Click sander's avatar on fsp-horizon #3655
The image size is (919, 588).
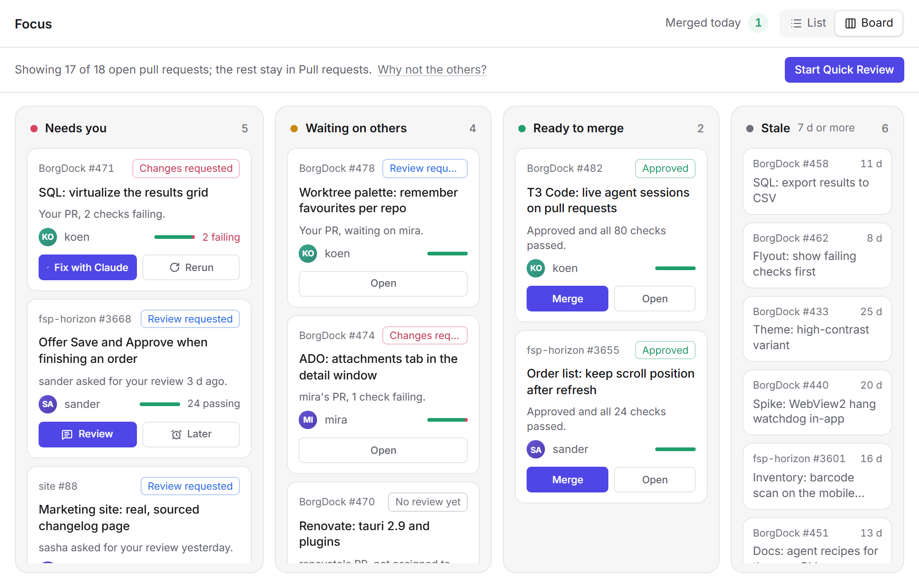click(x=536, y=449)
